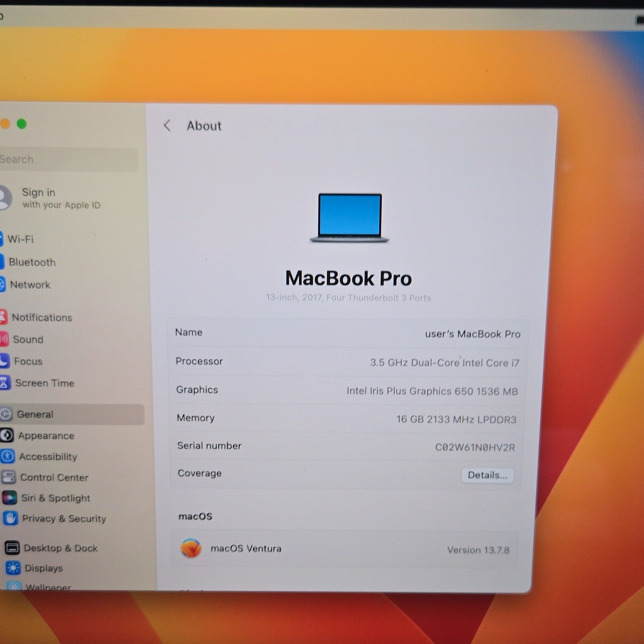Click the About page title
The width and height of the screenshot is (644, 644).
[x=204, y=126]
